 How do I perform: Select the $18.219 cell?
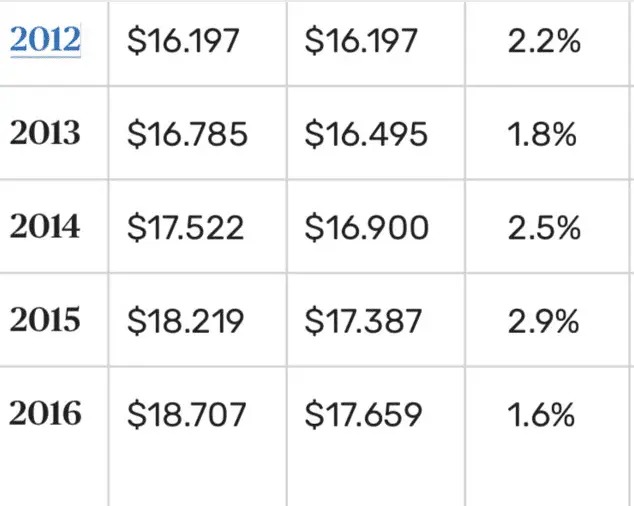coord(186,321)
